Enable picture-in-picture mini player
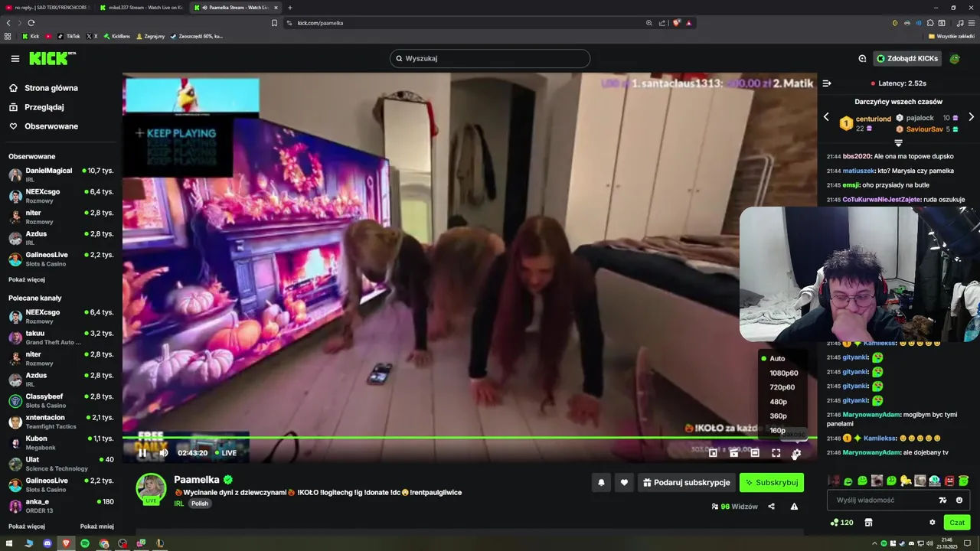Screen dimensions: 980x551 [713, 453]
